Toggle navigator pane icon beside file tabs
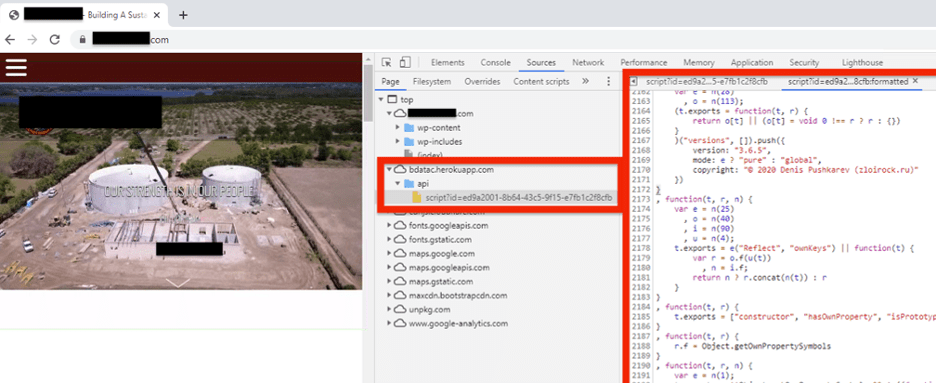 [x=633, y=81]
